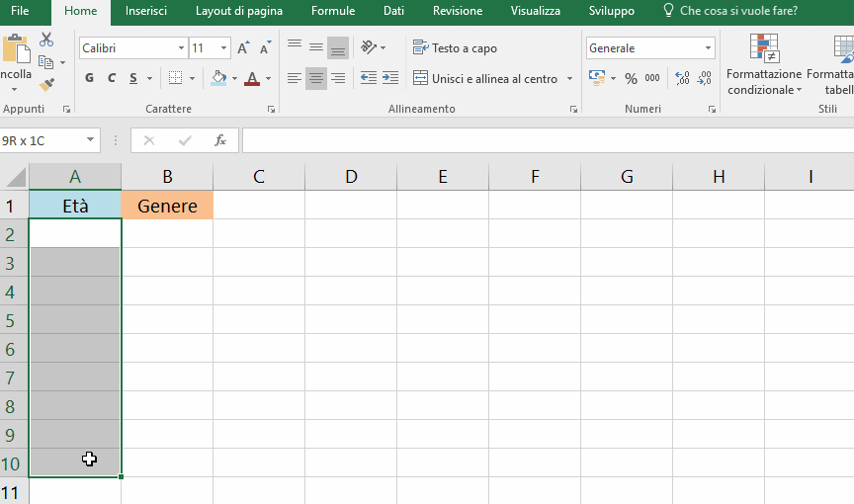Switch to the Dati tab
This screenshot has width=854, height=504.
tap(393, 11)
